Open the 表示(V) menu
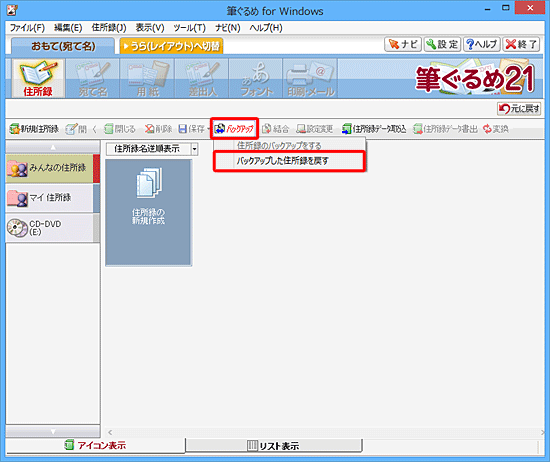 pos(150,28)
